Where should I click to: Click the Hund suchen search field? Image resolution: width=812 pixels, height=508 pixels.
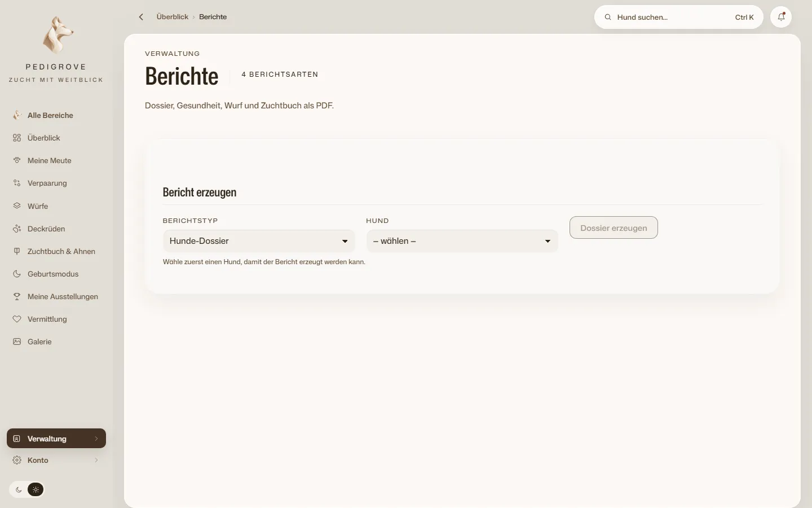click(x=678, y=17)
